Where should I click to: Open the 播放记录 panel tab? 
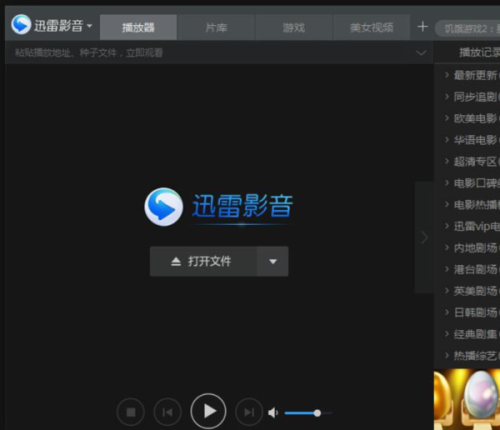(x=479, y=52)
